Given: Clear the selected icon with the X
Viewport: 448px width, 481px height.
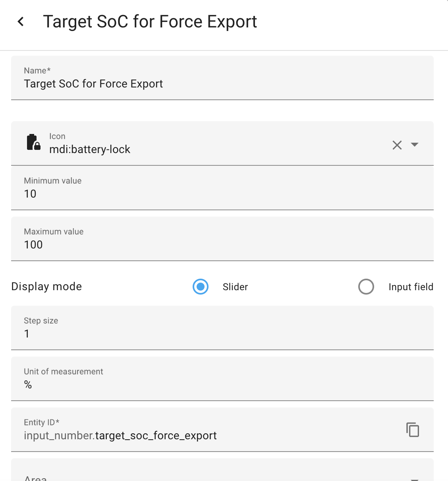Looking at the screenshot, I should tap(397, 145).
